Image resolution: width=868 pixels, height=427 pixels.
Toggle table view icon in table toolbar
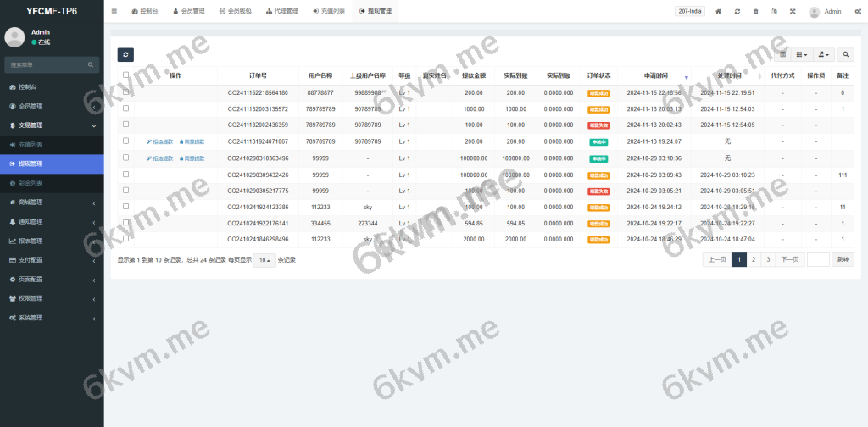(783, 54)
